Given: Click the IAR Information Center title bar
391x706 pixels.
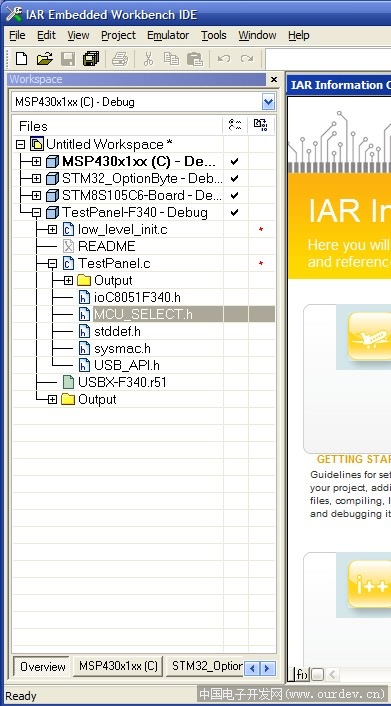Looking at the screenshot, I should [x=339, y=85].
